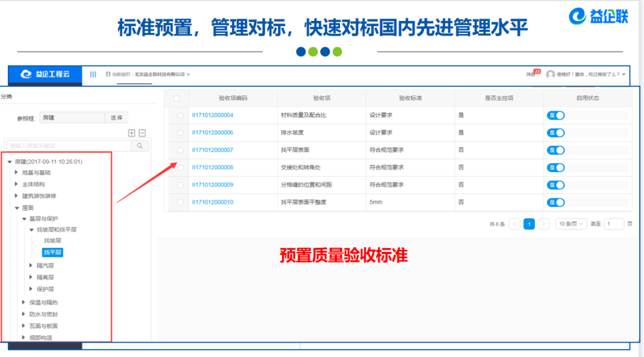This screenshot has width=644, height=357.
Task: Click the organization document icon
Action: [x=108, y=75]
